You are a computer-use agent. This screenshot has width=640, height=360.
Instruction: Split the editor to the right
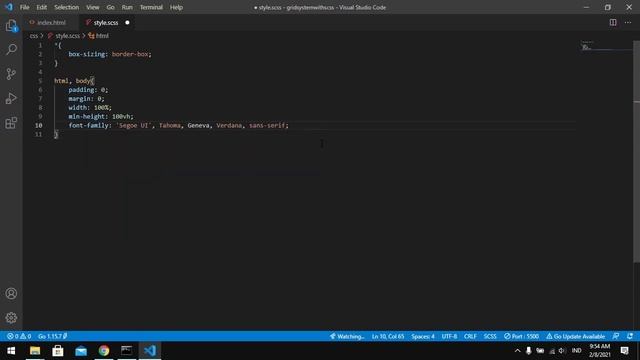click(613, 22)
